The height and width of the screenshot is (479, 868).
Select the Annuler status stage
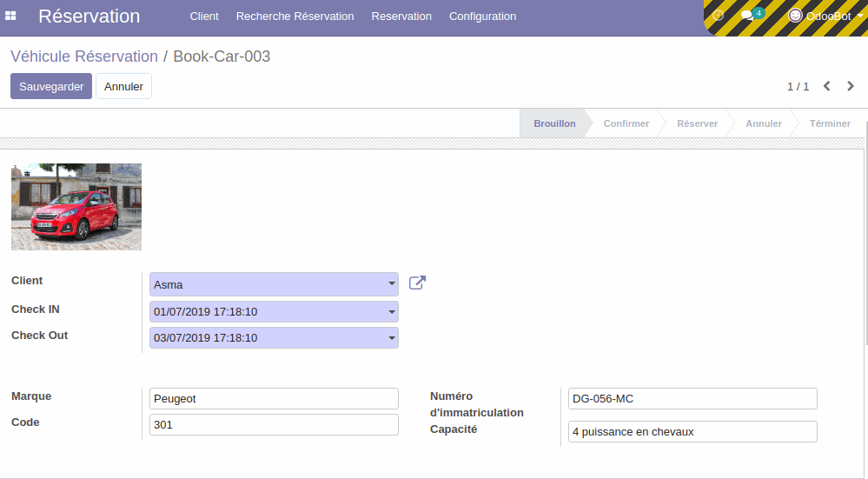[764, 123]
